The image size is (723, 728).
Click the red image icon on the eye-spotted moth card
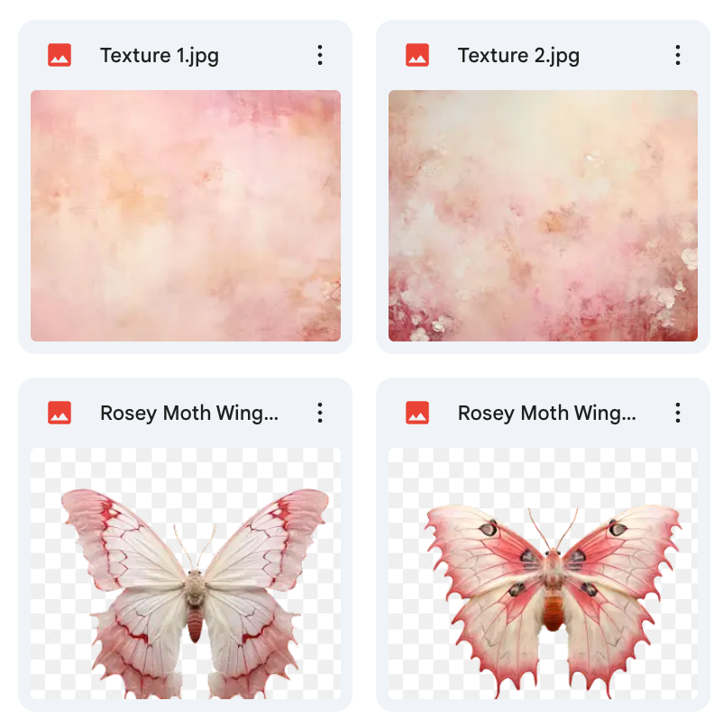click(417, 413)
